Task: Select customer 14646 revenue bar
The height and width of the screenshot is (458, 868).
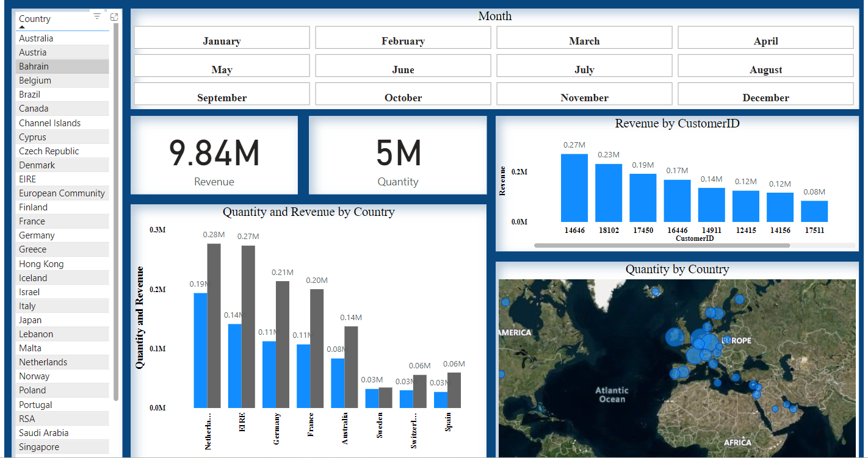Action: [x=574, y=188]
